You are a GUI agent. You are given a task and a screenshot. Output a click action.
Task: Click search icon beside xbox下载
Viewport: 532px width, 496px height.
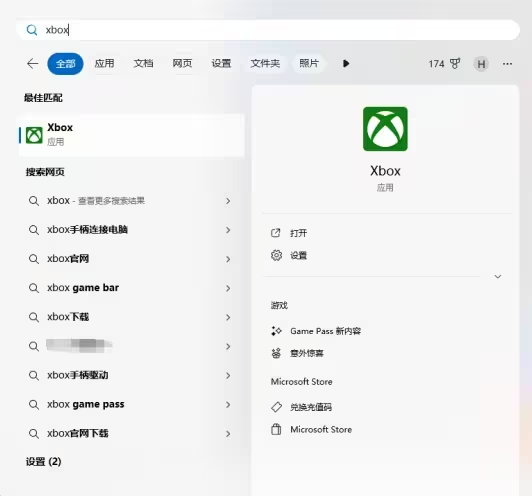34,318
